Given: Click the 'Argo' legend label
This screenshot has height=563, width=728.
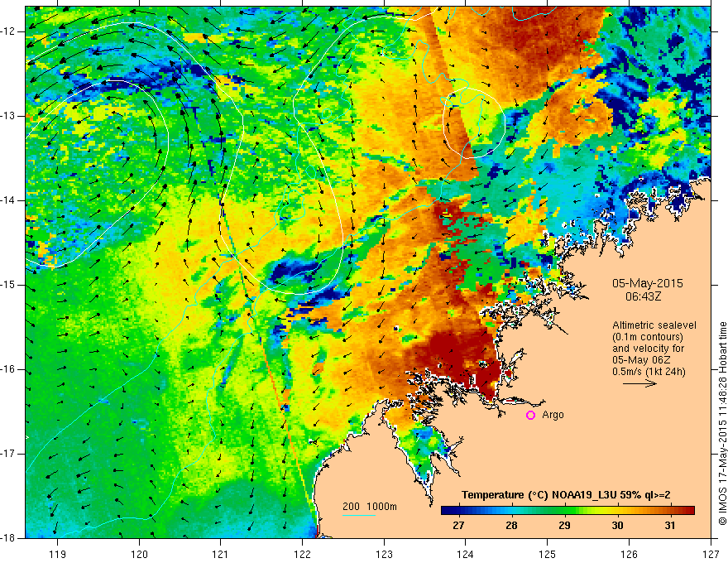Looking at the screenshot, I should pos(553,416).
